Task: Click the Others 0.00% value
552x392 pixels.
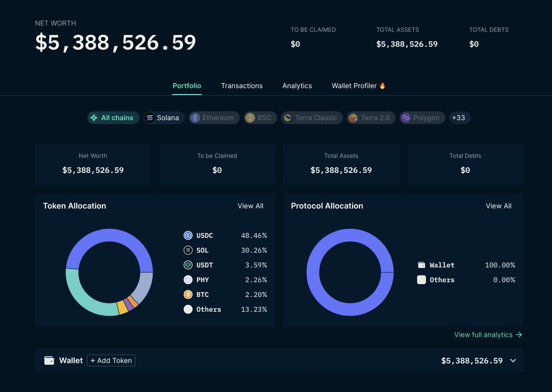Action: tap(504, 280)
